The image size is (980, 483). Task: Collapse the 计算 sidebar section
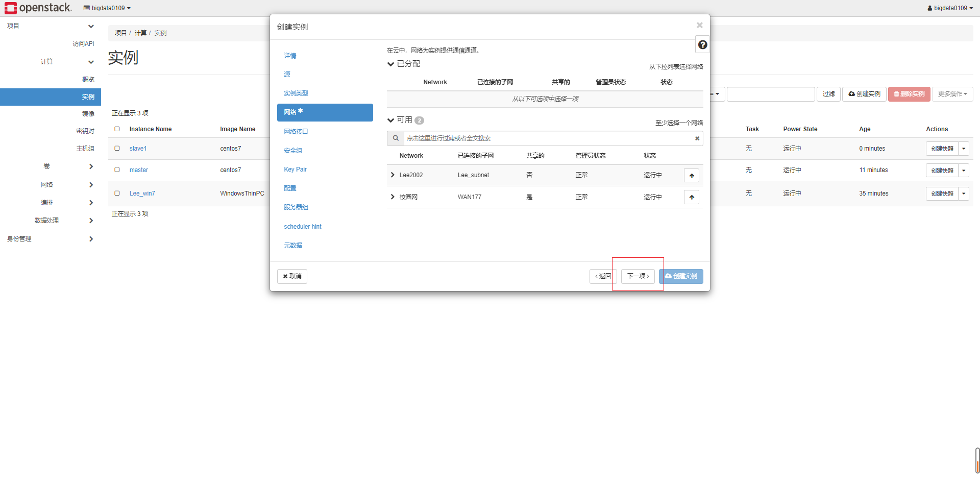(91, 62)
